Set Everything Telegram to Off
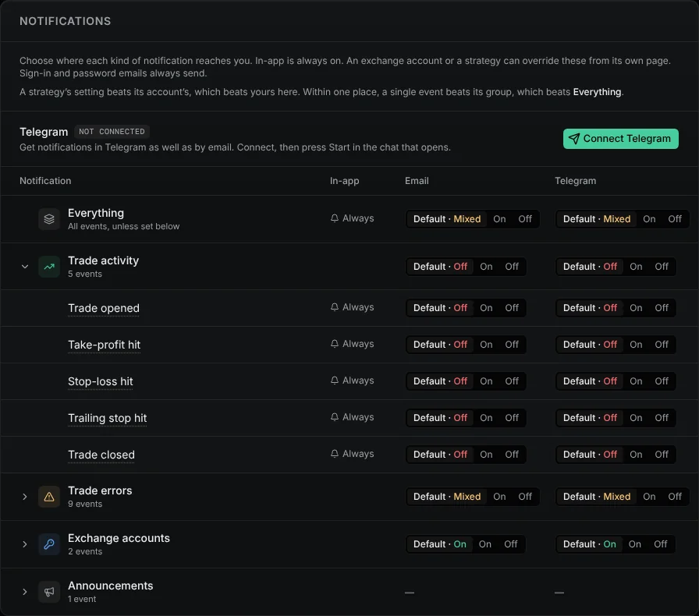The height and width of the screenshot is (616, 699). coord(675,219)
